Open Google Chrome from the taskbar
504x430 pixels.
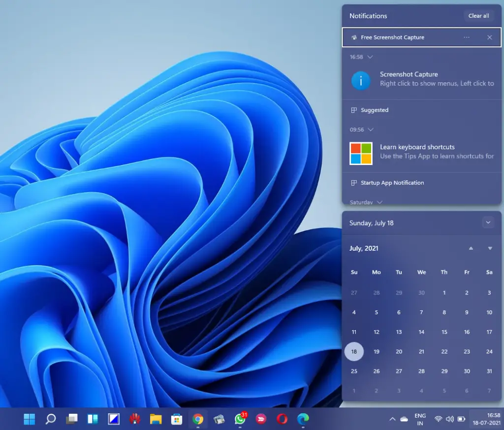tap(198, 419)
